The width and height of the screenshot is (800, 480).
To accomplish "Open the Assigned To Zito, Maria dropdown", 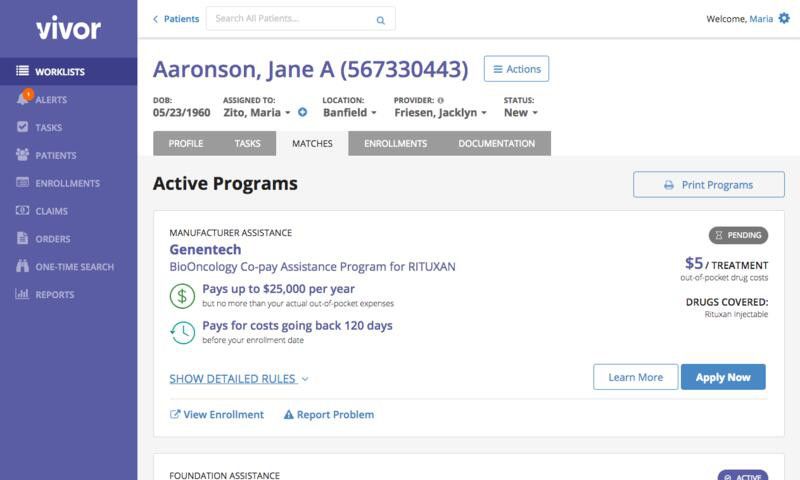I will tap(257, 113).
